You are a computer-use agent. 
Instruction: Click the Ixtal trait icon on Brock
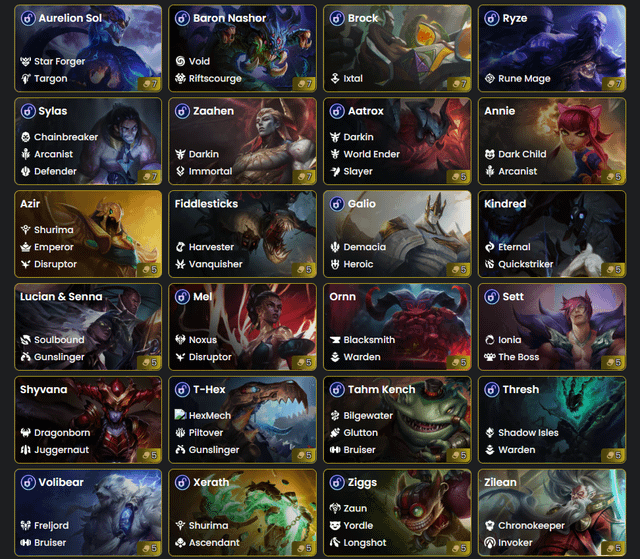(335, 78)
